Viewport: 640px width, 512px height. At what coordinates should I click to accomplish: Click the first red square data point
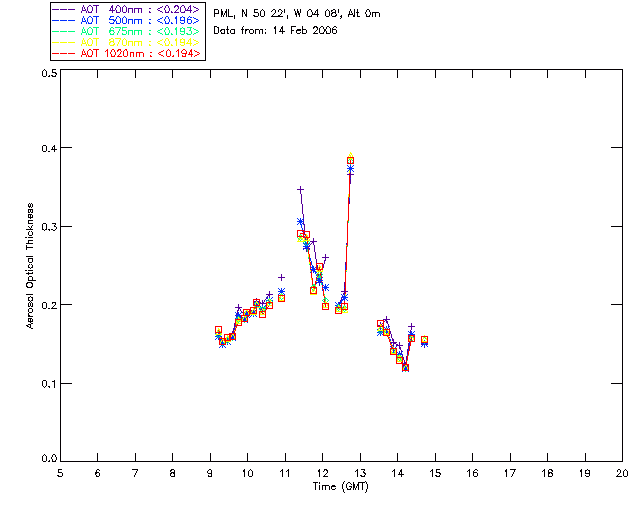[218, 330]
